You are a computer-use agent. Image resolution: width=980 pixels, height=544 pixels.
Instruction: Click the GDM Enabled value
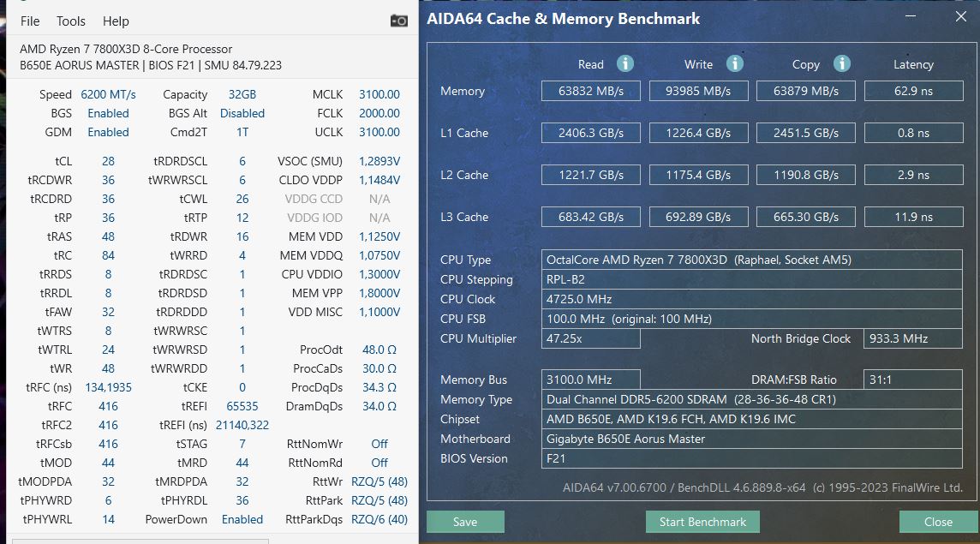[108, 132]
